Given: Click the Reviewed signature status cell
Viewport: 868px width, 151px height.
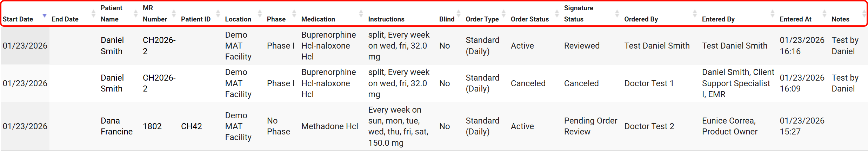Looking at the screenshot, I should (x=582, y=46).
